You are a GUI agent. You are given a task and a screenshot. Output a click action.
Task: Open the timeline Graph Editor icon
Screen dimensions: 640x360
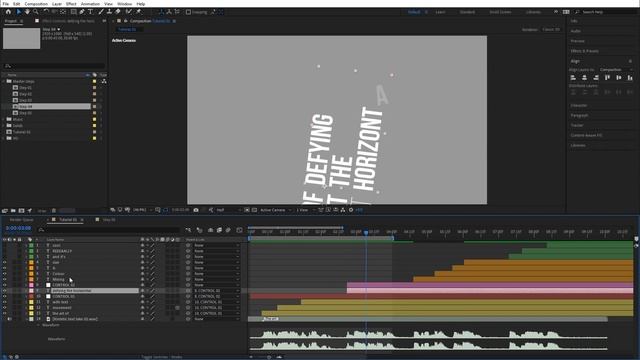click(240, 230)
